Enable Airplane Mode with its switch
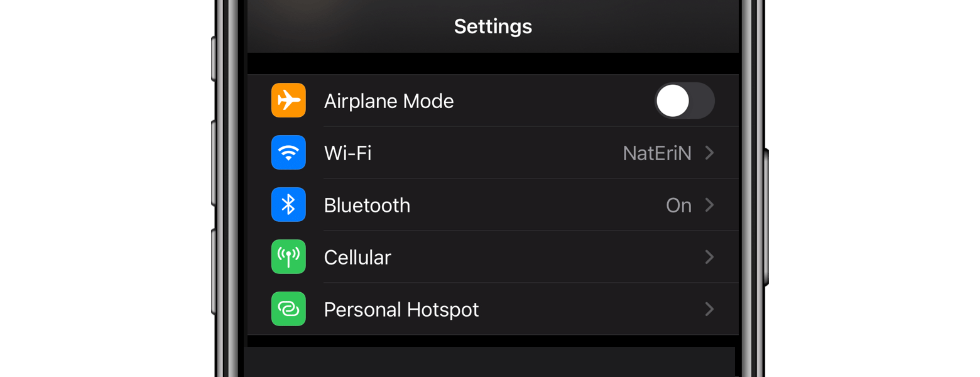 (x=685, y=101)
